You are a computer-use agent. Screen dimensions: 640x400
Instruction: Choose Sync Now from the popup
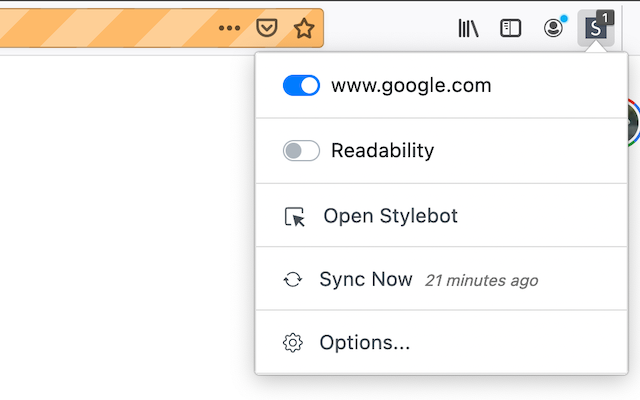tap(366, 280)
